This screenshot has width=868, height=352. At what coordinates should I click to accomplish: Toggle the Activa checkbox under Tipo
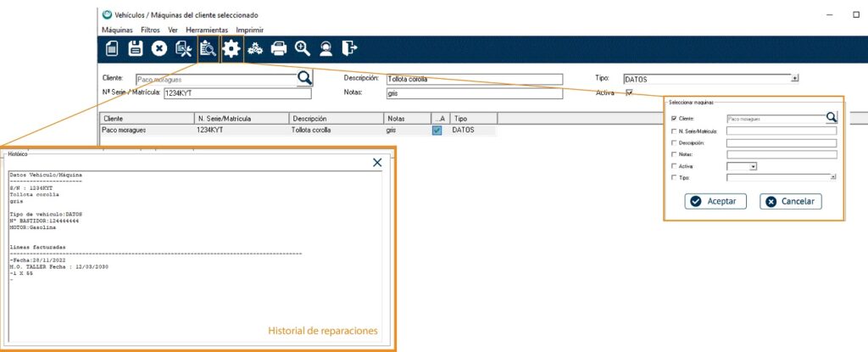[629, 92]
